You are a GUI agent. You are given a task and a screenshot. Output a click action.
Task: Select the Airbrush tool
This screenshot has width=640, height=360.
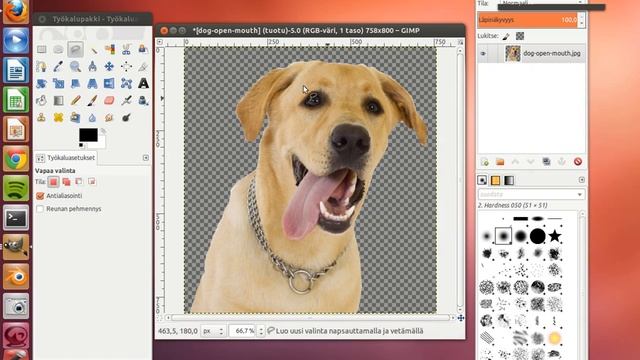[126, 100]
